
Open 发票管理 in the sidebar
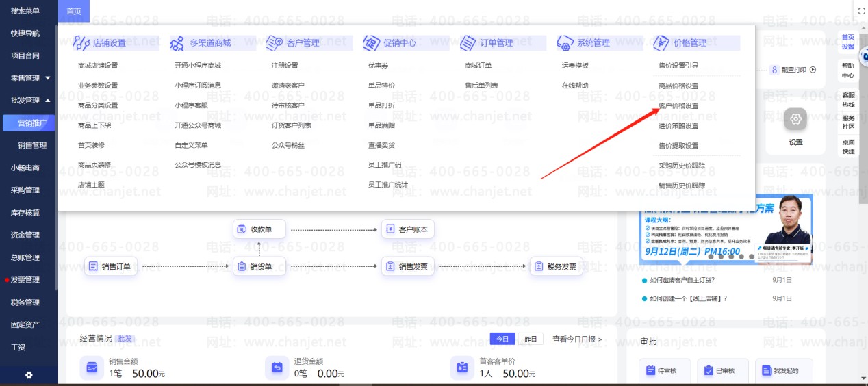tap(25, 279)
